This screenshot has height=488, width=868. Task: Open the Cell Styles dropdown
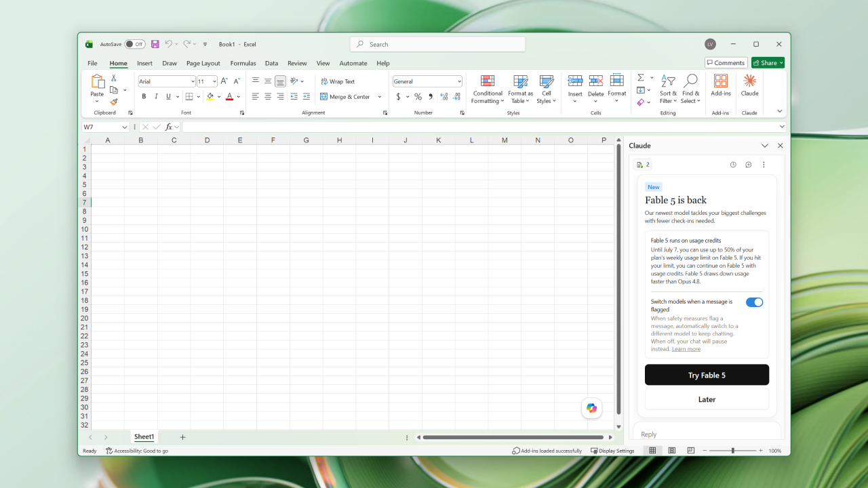point(547,89)
